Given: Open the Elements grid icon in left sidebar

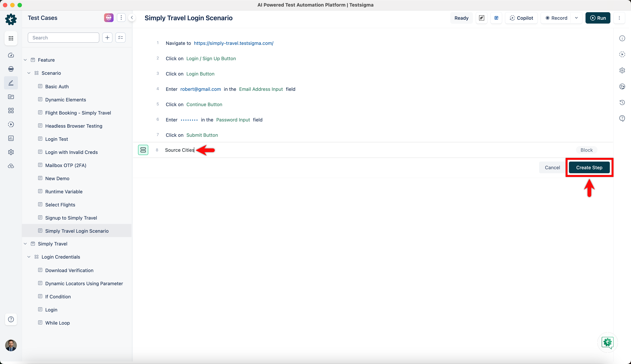Looking at the screenshot, I should (x=11, y=110).
